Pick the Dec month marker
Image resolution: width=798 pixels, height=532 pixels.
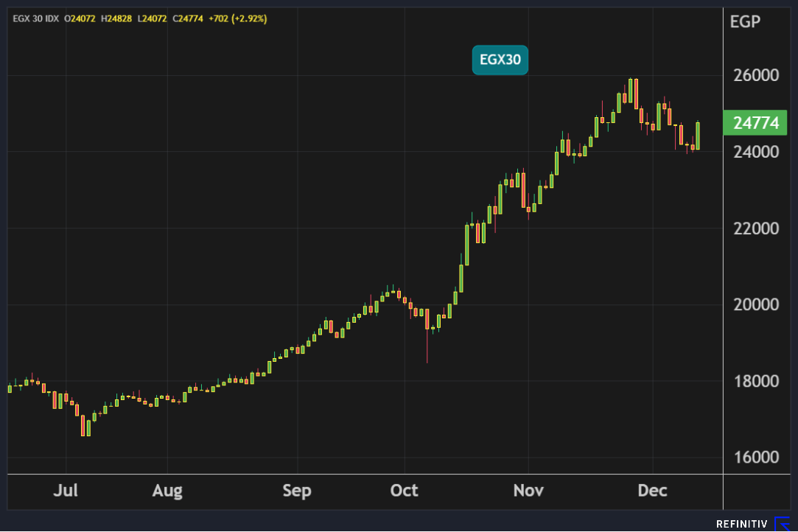tap(652, 490)
